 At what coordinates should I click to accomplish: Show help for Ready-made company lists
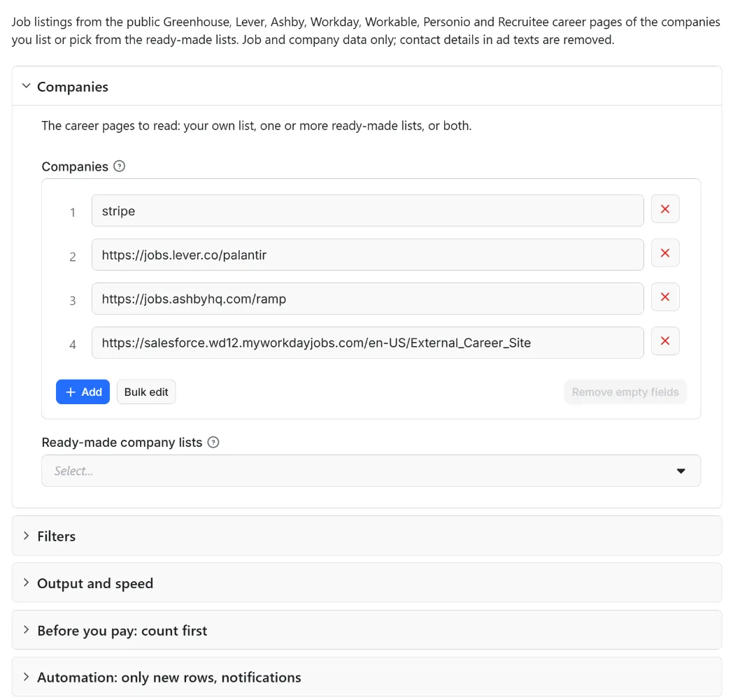coord(213,442)
